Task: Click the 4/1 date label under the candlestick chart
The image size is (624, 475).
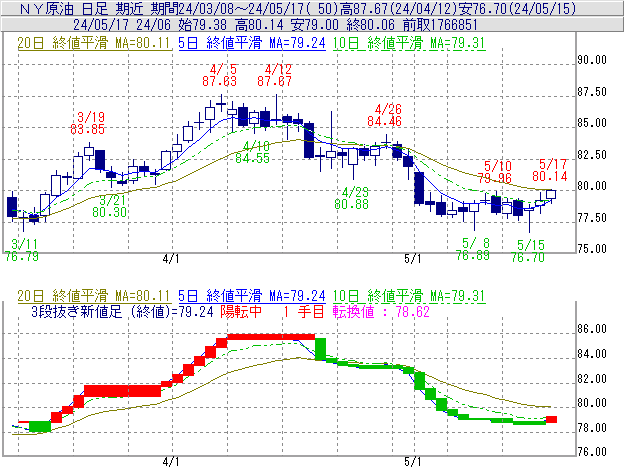Action: 171,259
